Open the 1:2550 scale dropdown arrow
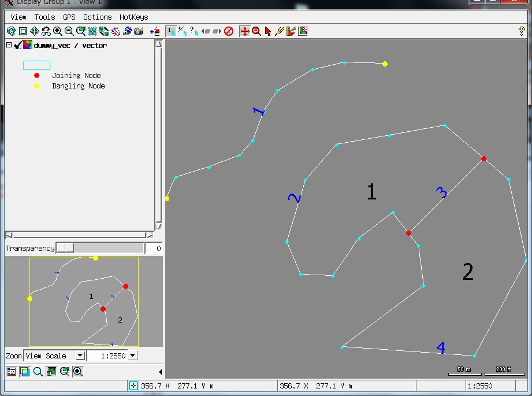 pyautogui.click(x=133, y=356)
